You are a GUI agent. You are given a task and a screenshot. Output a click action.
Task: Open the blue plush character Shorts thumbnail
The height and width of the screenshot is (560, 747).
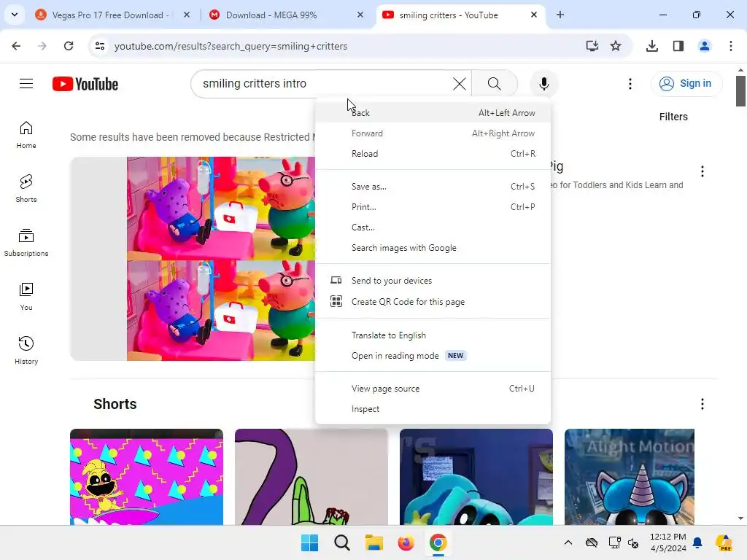(x=476, y=477)
